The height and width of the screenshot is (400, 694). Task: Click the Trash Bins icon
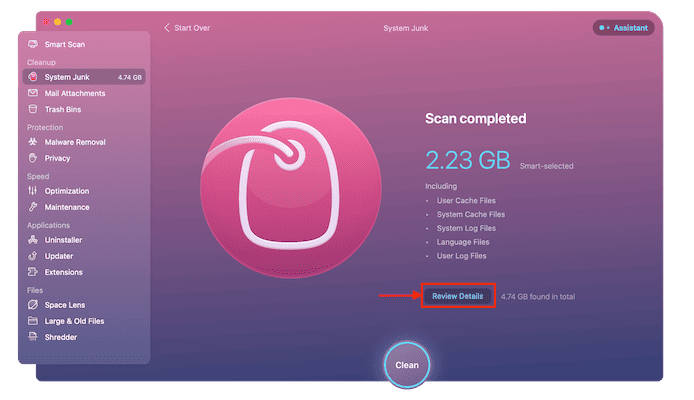coord(33,109)
